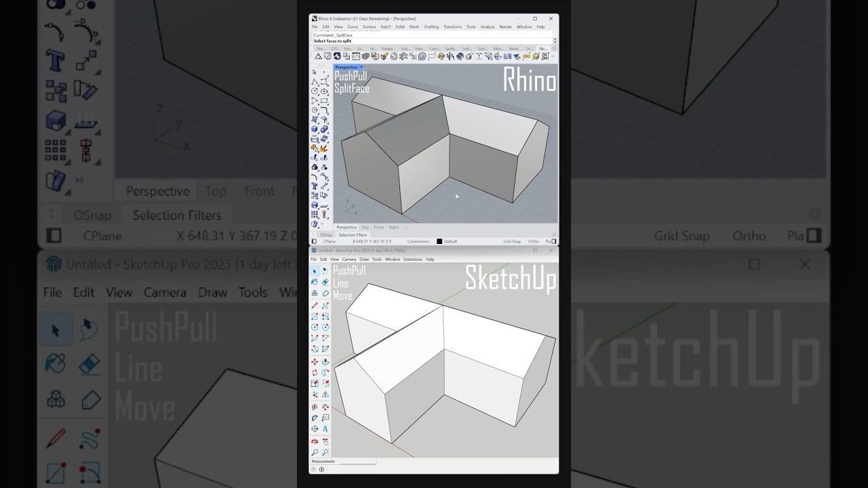868x488 pixels.
Task: Select SketchUp Line pencil tool
Action: click(315, 304)
